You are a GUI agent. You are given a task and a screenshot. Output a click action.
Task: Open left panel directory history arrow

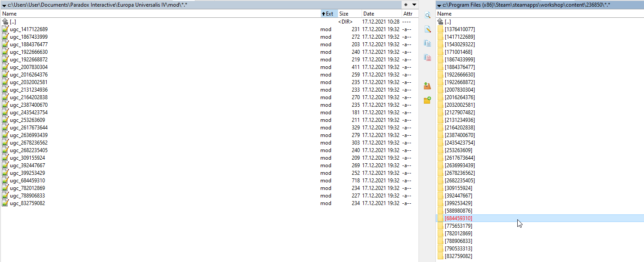coord(415,4)
